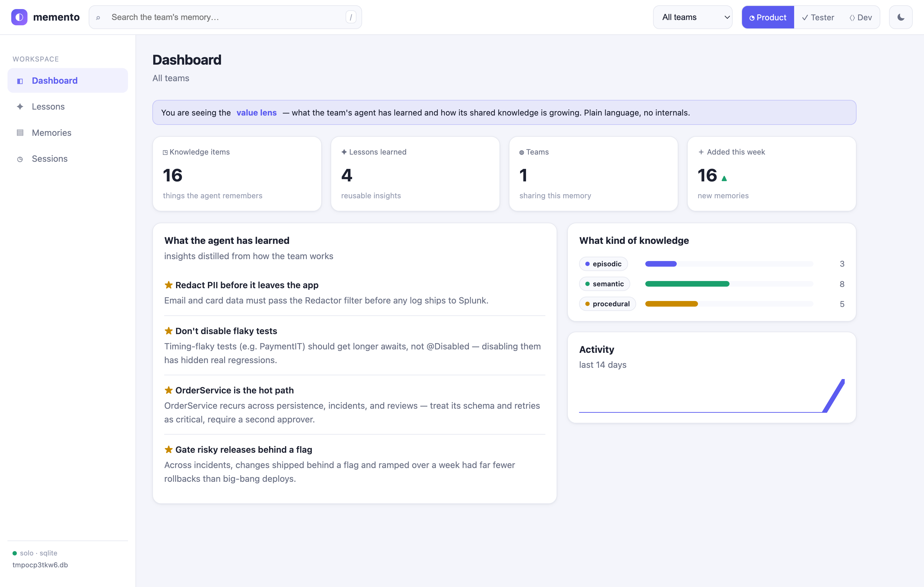Screen dimensions: 924x587
Task: Open the Teams card showing 1
Action: pyautogui.click(x=593, y=174)
